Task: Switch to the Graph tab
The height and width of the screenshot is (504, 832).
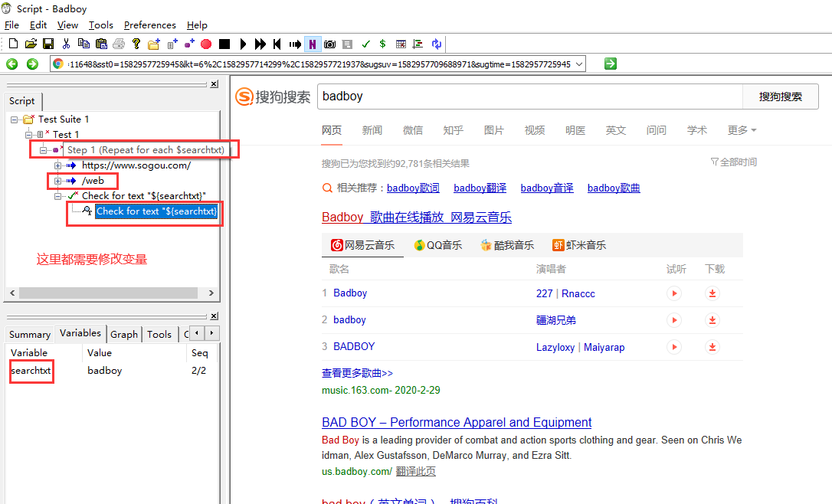Action: click(x=124, y=334)
